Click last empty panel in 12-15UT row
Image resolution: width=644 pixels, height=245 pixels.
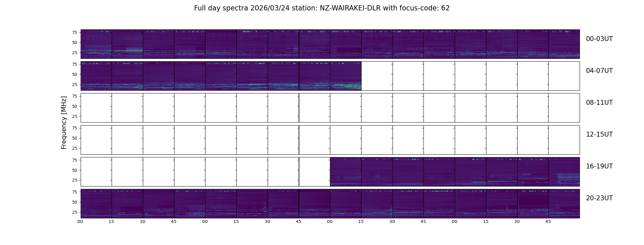coord(564,140)
